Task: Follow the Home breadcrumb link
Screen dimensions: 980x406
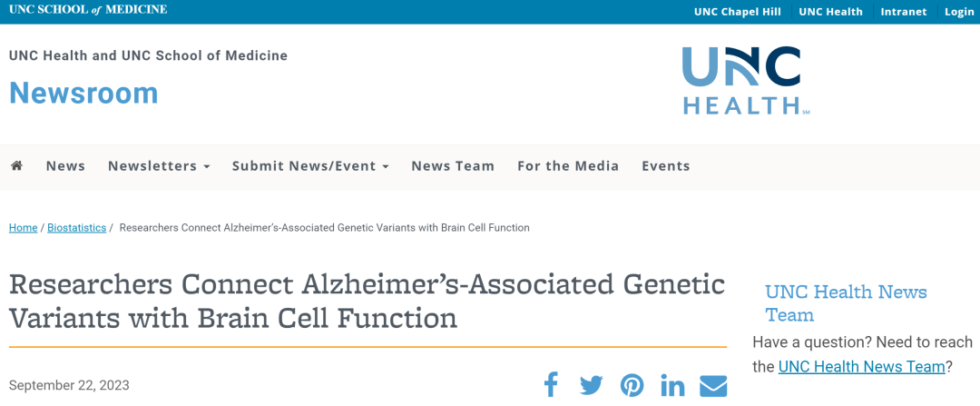Action: click(x=23, y=228)
